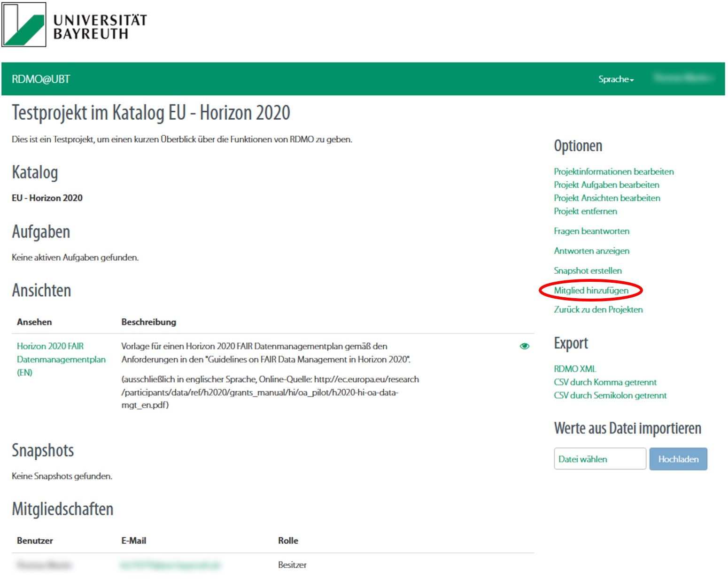This screenshot has width=728, height=587.
Task: Go to Zurück zu den Projekten
Action: pos(598,309)
